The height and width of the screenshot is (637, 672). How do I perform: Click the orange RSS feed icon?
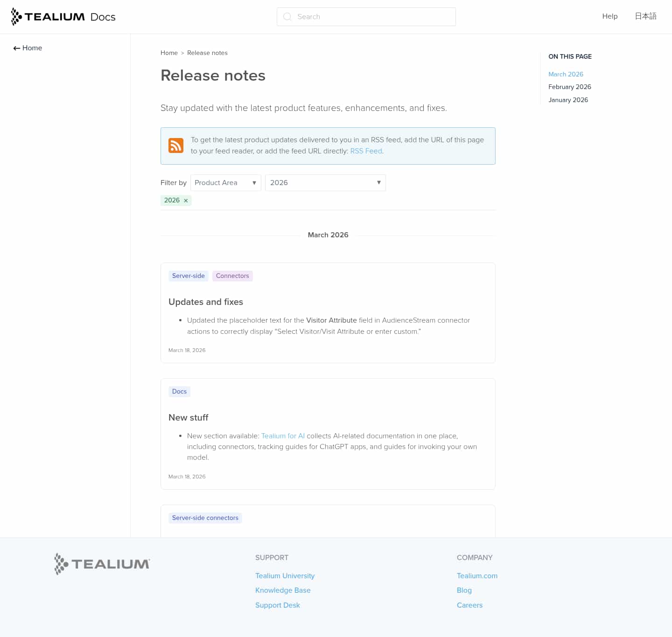coord(176,145)
